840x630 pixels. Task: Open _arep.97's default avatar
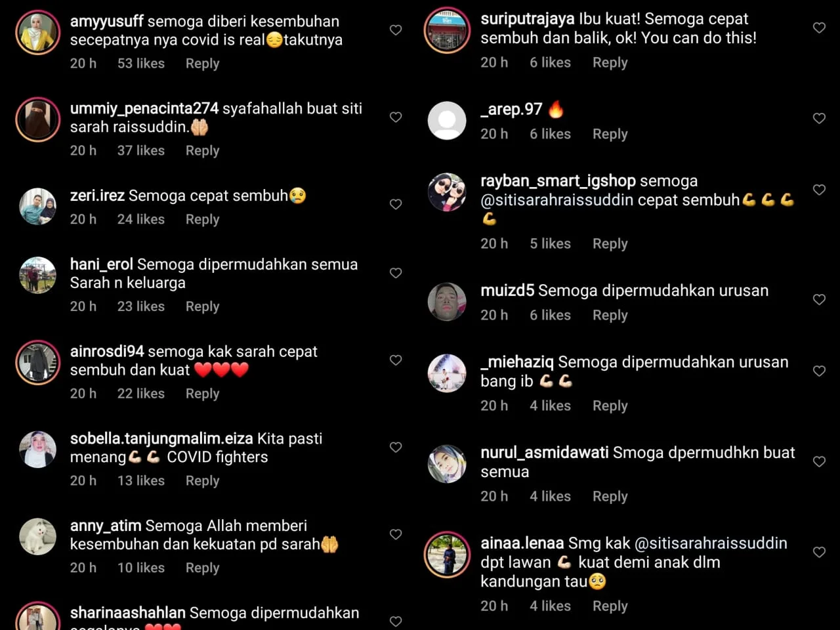[x=447, y=121]
